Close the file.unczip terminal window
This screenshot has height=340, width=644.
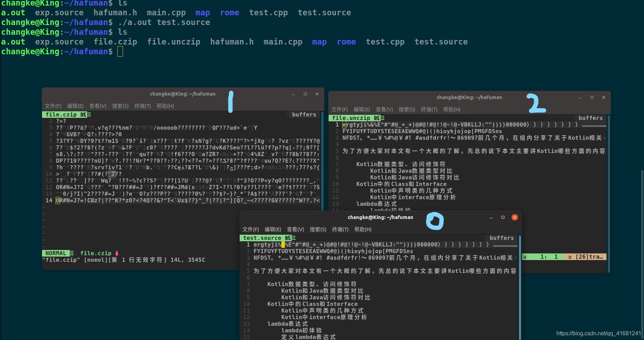click(x=603, y=97)
